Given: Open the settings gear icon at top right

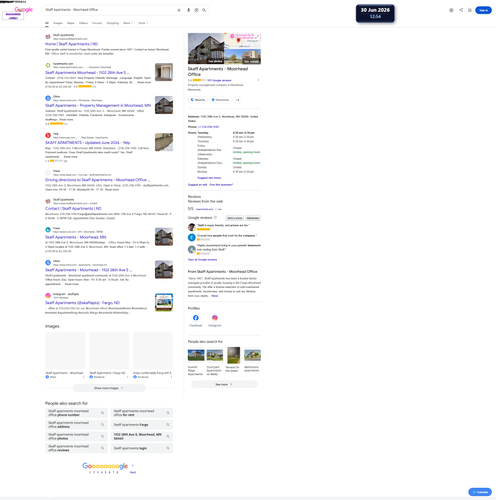Looking at the screenshot, I should pyautogui.click(x=451, y=10).
